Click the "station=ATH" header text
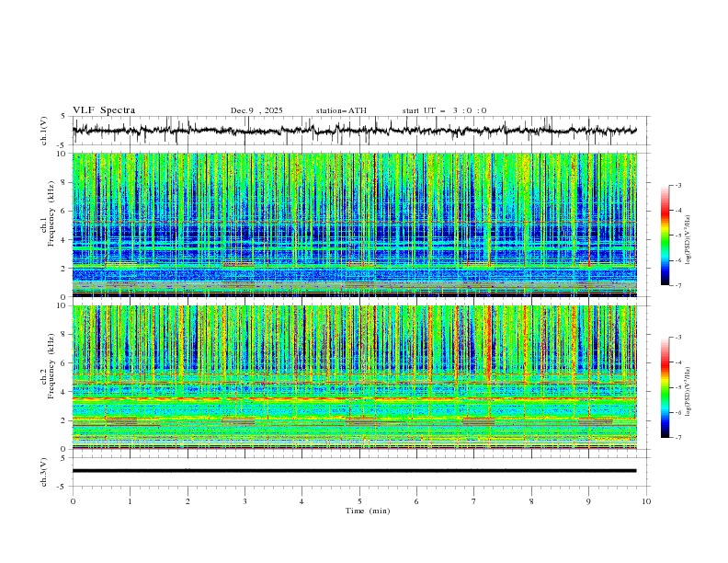 click(341, 110)
